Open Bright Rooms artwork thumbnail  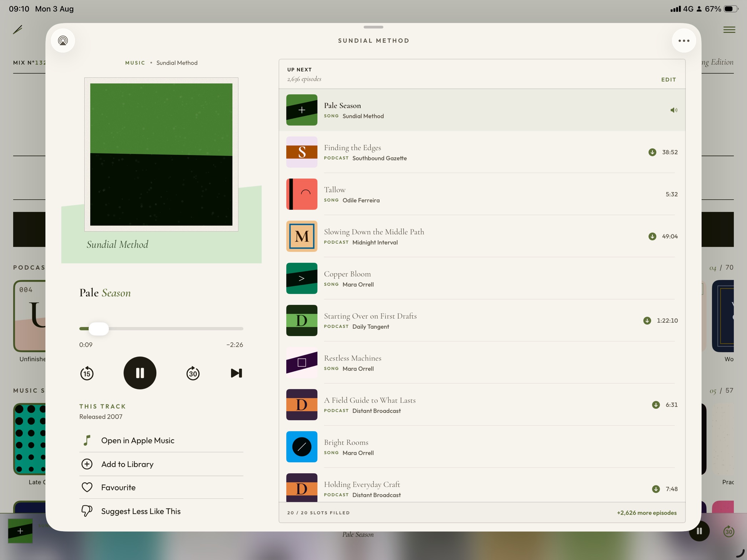[302, 447]
